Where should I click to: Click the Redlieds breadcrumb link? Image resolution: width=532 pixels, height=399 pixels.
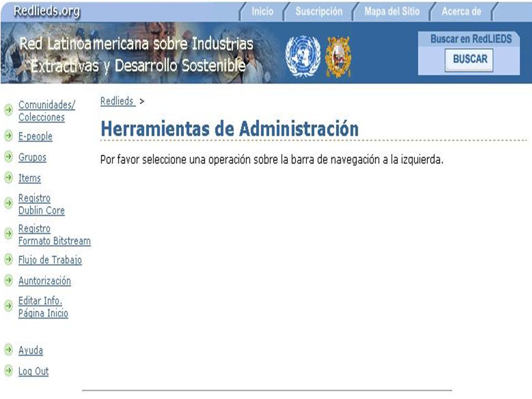coord(117,101)
